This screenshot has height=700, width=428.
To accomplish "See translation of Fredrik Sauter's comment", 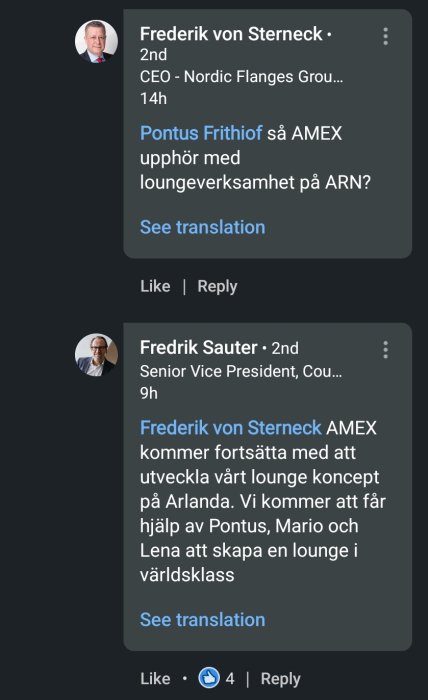I will (203, 620).
